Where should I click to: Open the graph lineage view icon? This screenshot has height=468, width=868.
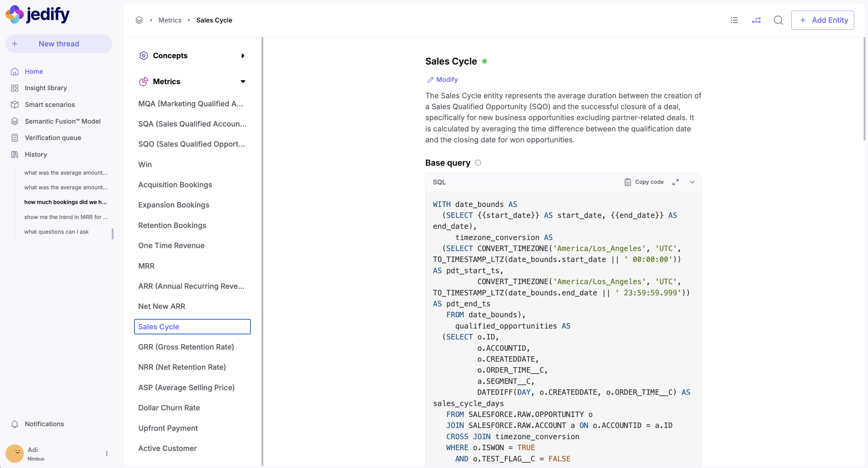(756, 20)
